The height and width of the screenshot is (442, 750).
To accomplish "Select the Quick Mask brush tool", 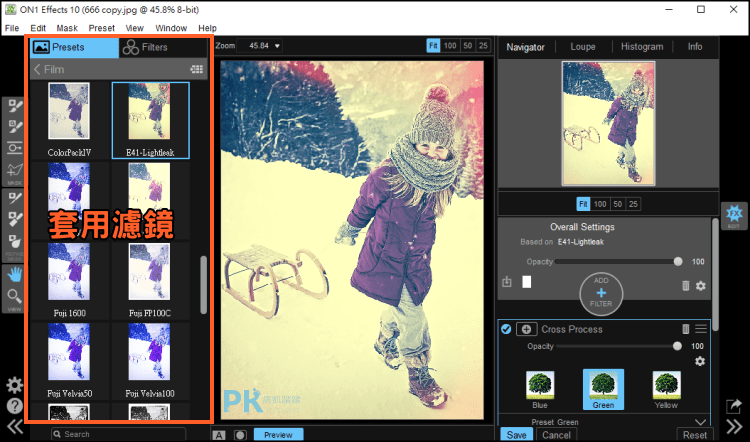I will click(14, 127).
